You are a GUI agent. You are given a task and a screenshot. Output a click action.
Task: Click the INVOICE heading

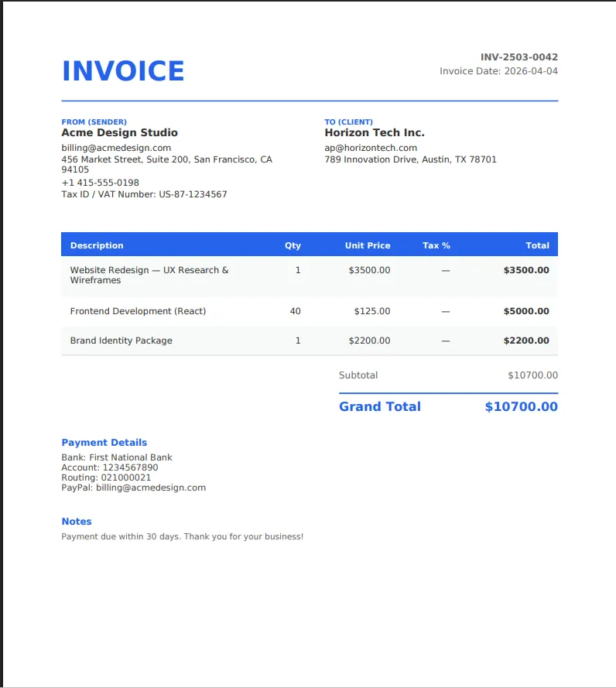(123, 70)
